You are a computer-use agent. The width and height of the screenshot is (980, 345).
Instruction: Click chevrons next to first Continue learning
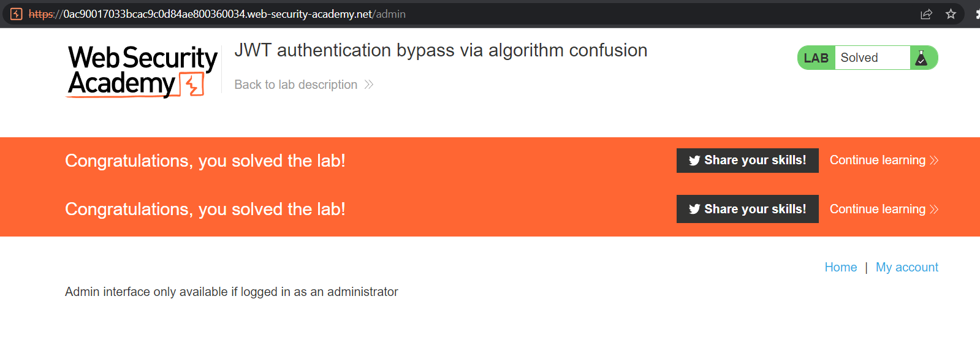click(934, 160)
